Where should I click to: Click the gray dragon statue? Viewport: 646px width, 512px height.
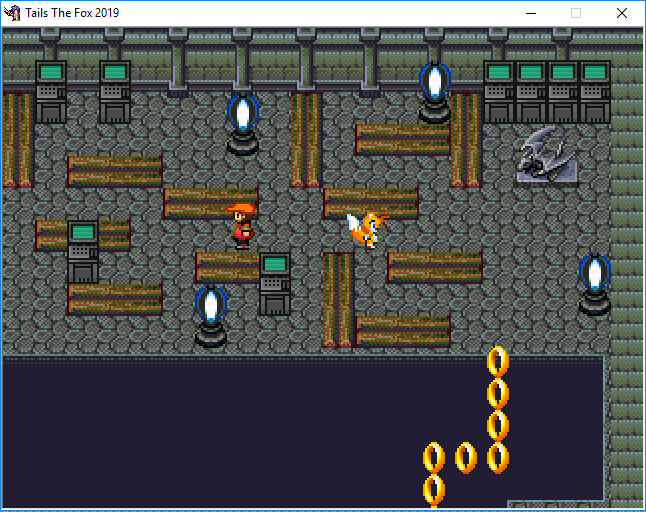pyautogui.click(x=547, y=155)
